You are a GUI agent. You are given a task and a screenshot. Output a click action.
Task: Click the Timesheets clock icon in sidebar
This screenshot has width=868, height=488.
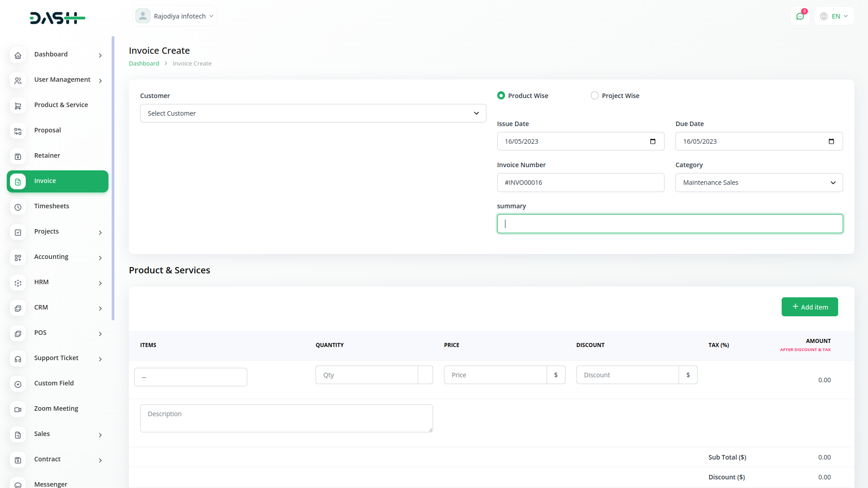click(18, 207)
